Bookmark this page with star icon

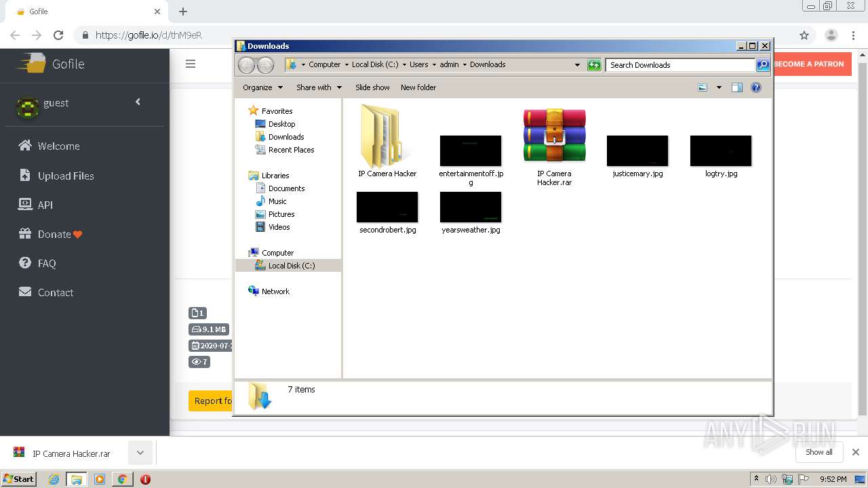click(x=804, y=35)
